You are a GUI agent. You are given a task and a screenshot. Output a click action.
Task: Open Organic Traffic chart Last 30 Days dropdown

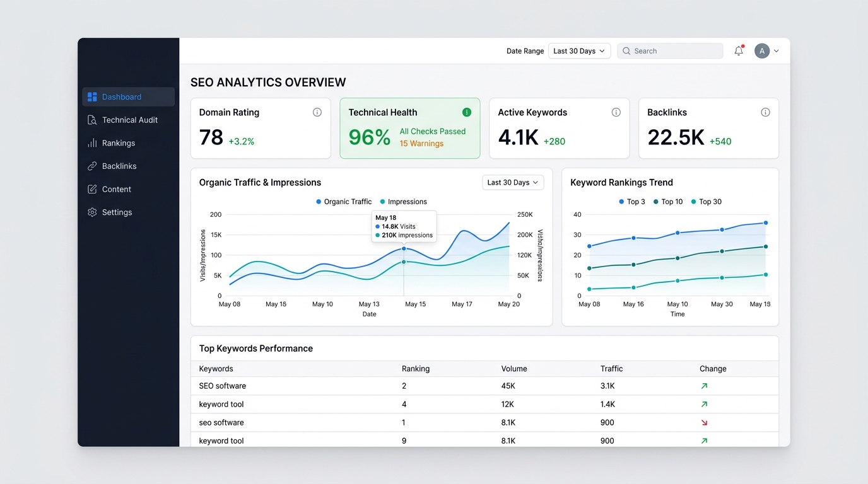[513, 183]
